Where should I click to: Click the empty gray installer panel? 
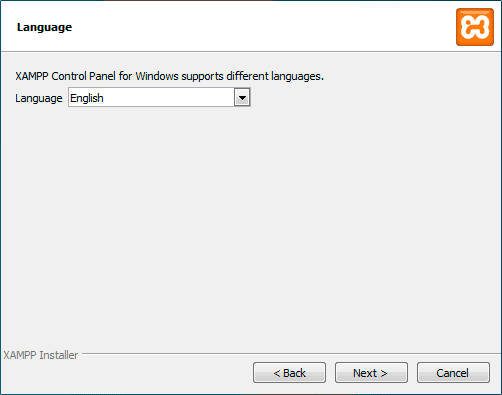[251, 227]
